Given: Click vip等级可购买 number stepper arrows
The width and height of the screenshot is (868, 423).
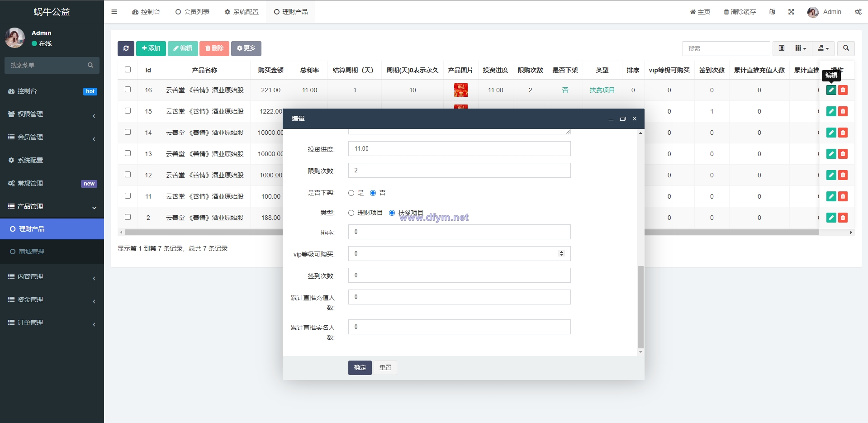Looking at the screenshot, I should click(561, 253).
